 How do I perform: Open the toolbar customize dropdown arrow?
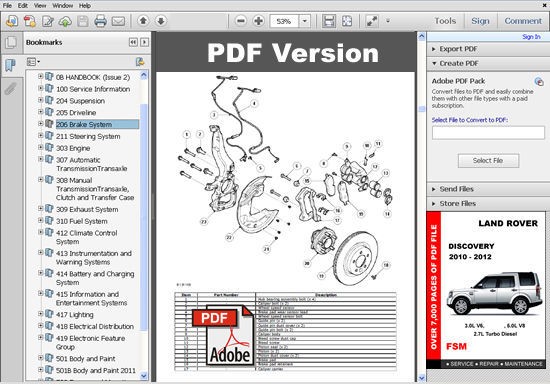[388, 21]
